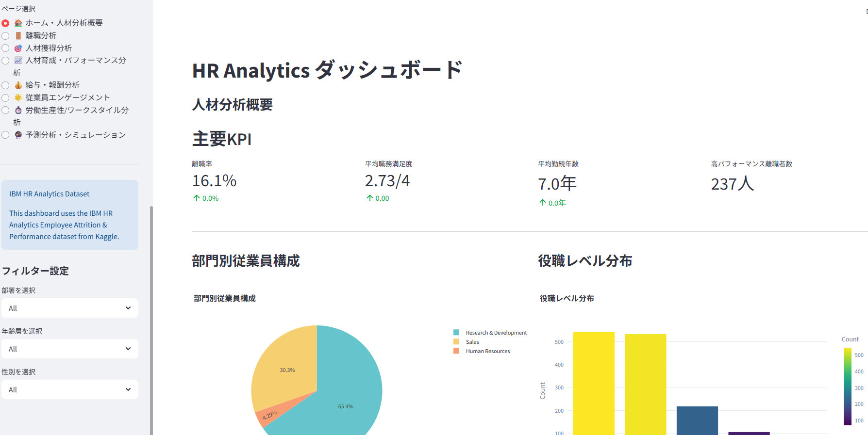Click the IBM HR Analytics Dataset info text
Screen dimensions: 868x435
tap(50, 194)
